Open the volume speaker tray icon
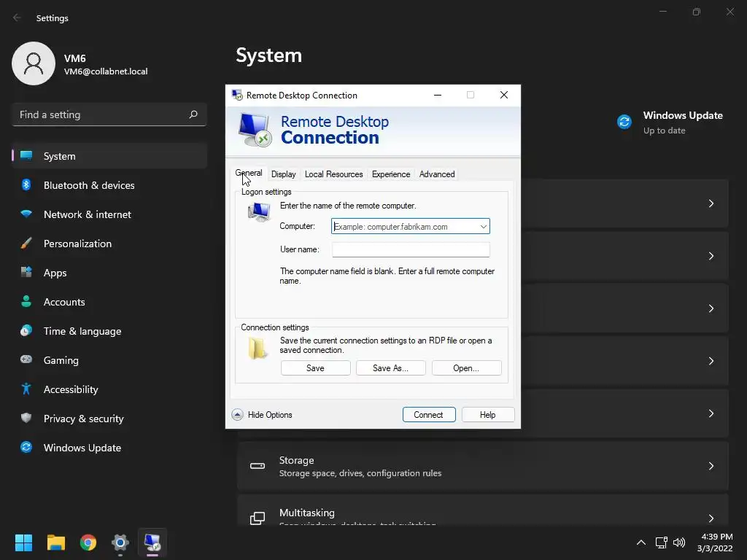 [x=679, y=542]
